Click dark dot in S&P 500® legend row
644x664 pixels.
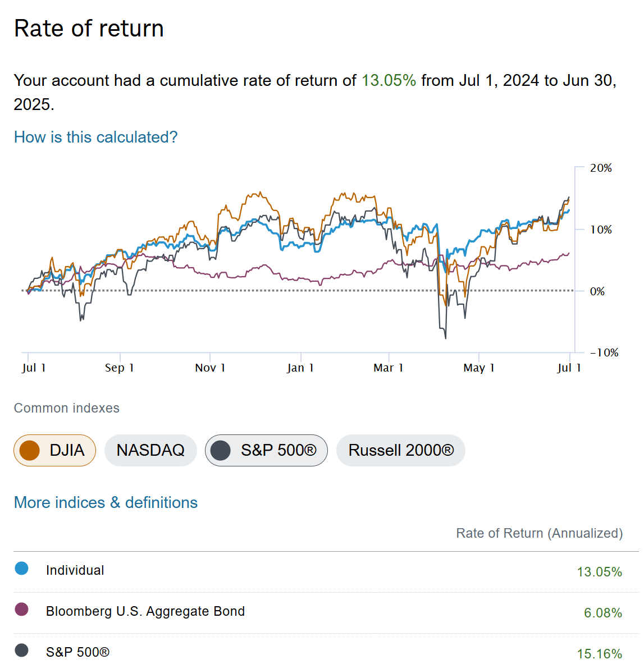21,651
